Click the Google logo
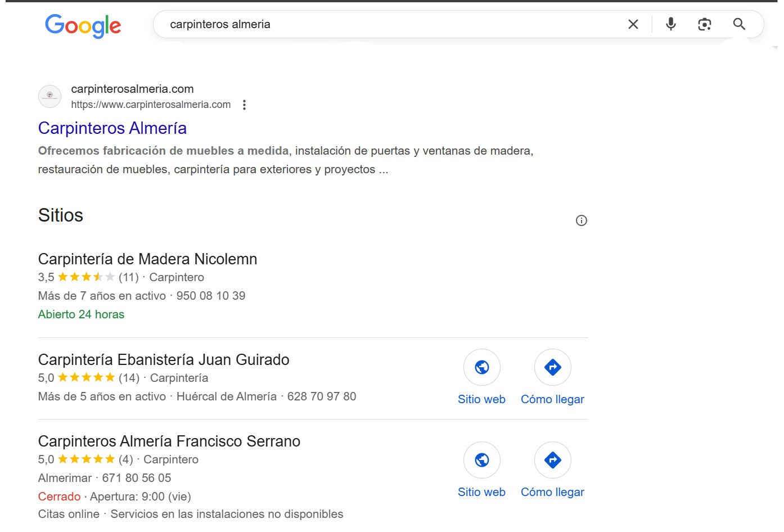Screen dimensions: 784x532 [83, 25]
